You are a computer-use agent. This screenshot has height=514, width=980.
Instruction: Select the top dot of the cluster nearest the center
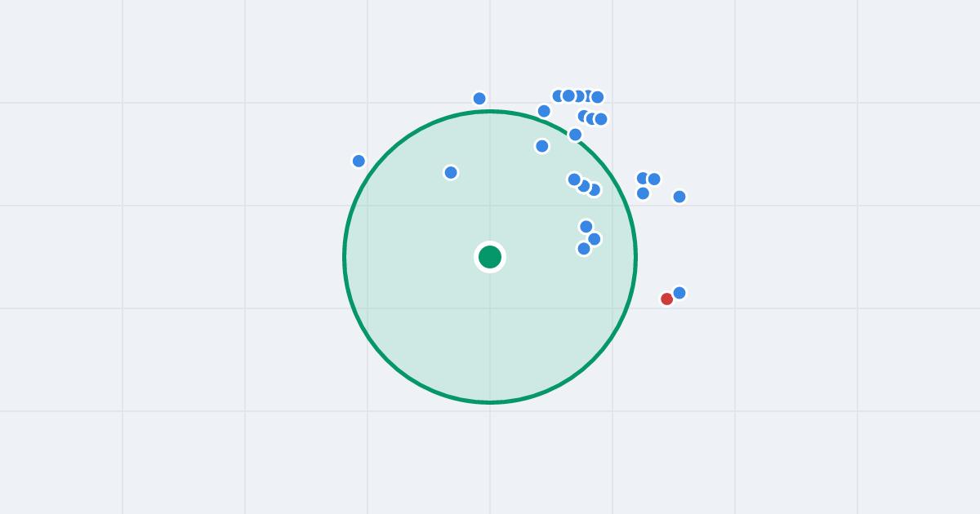click(586, 227)
